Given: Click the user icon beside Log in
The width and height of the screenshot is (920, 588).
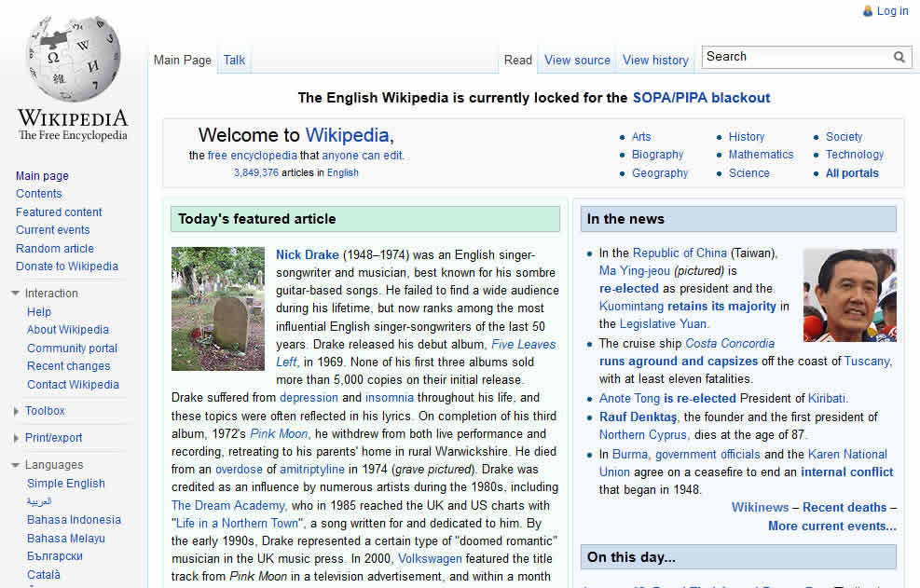Looking at the screenshot, I should pos(867,11).
